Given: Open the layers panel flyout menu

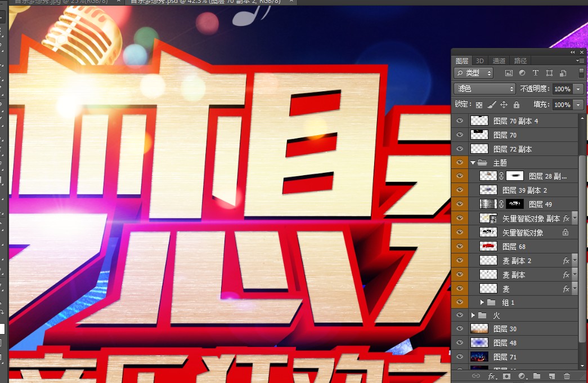Looking at the screenshot, I should tap(580, 60).
